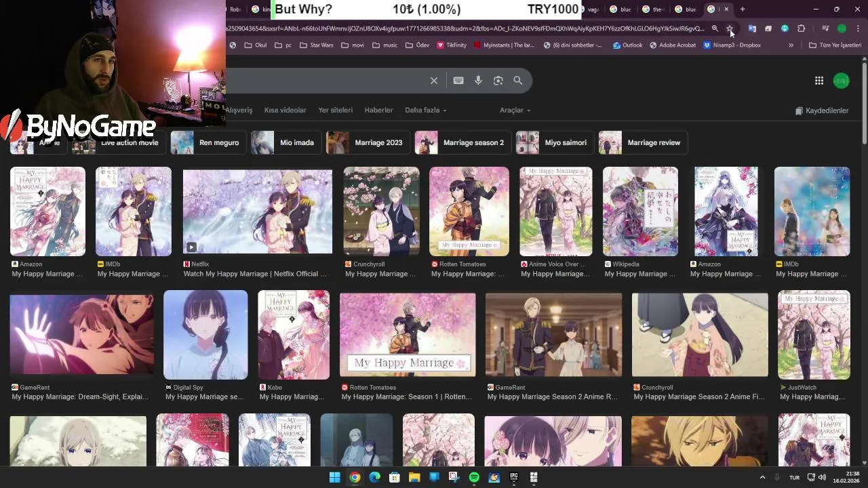This screenshot has width=868, height=488.
Task: Open the Kobo result image
Action: (x=294, y=335)
